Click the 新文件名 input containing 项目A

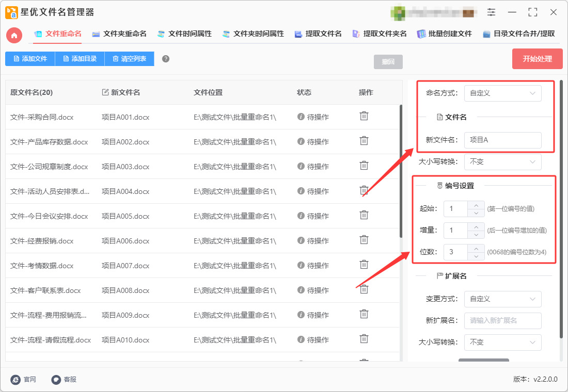coord(502,140)
